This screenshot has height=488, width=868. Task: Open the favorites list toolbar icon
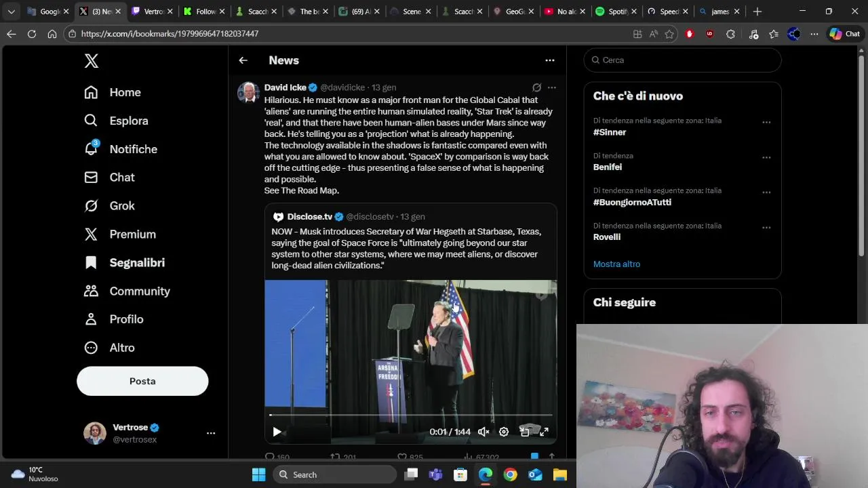[774, 34]
